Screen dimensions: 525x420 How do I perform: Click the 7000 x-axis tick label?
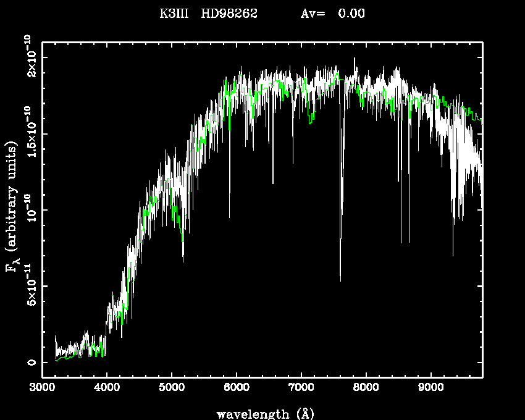[301, 388]
